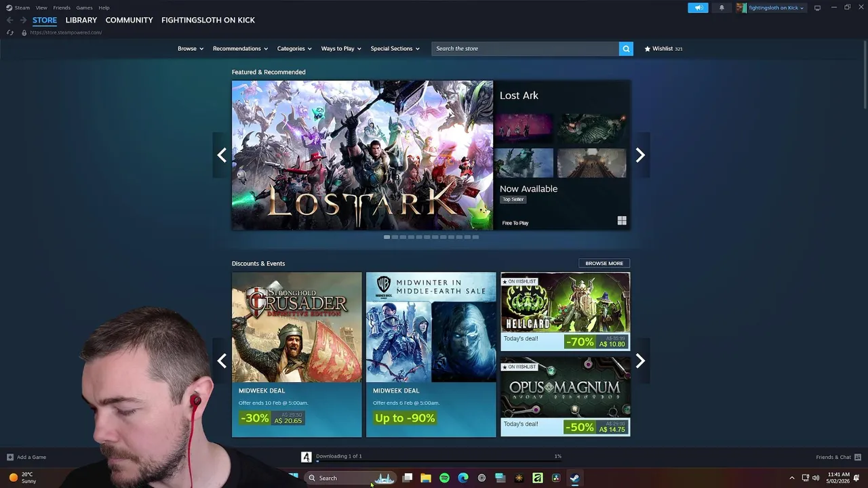Open Microsoft Edge from the taskbar
868x488 pixels.
tap(463, 478)
